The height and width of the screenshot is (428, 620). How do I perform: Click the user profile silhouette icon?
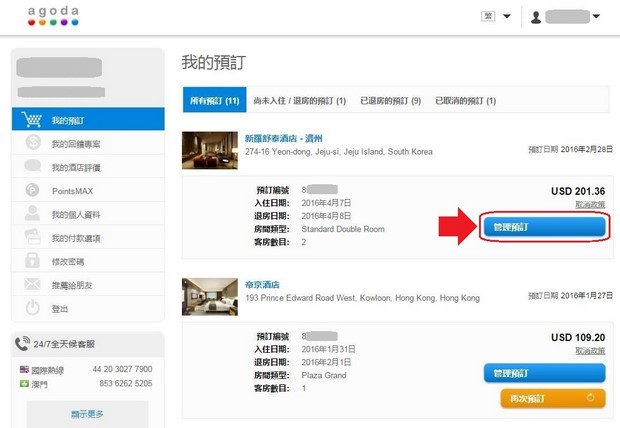pos(536,17)
